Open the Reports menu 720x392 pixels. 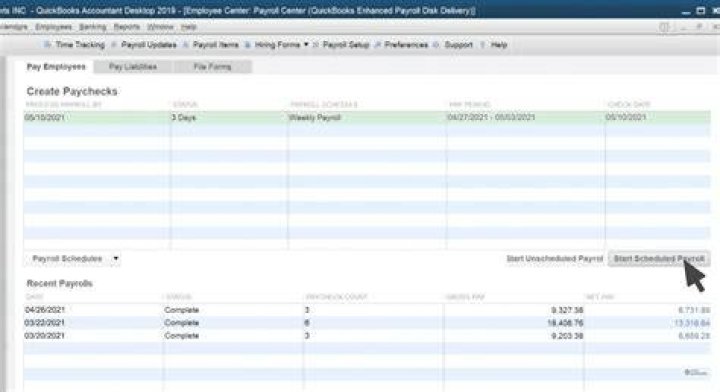point(127,27)
